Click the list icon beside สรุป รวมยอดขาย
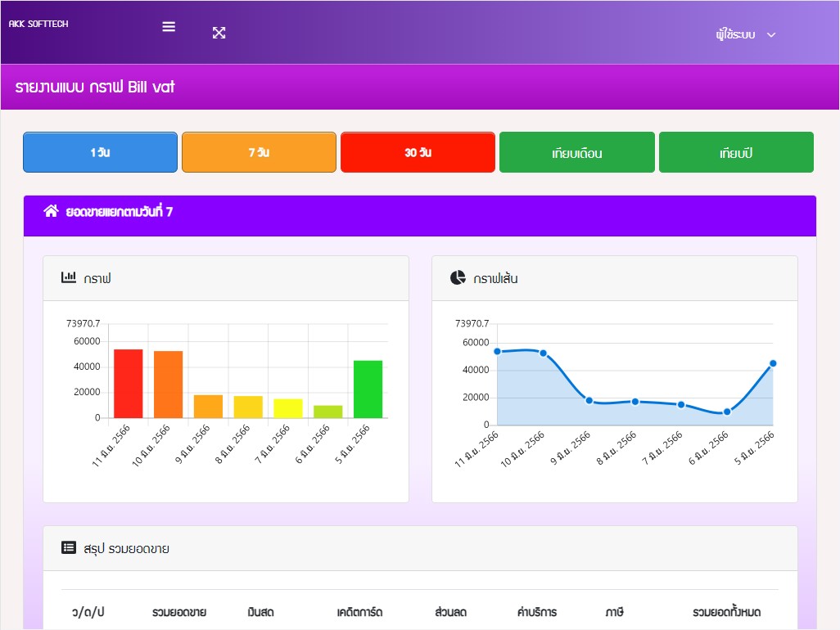The width and height of the screenshot is (840, 630). tap(69, 548)
